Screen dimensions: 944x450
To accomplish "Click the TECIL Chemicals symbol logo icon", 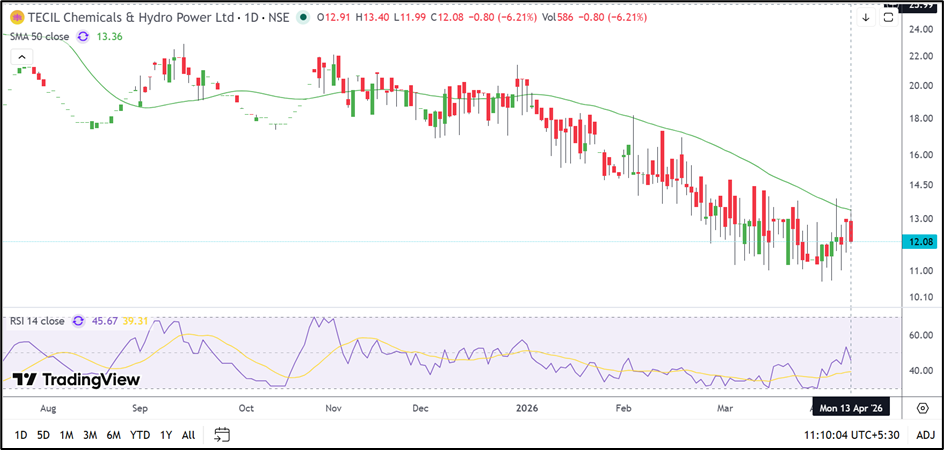I will click(x=17, y=18).
